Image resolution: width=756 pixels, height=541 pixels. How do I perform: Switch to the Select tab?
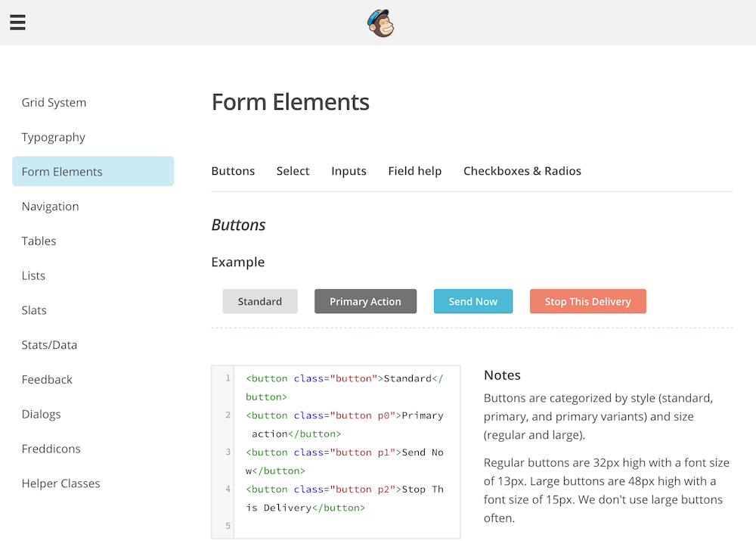pos(293,171)
